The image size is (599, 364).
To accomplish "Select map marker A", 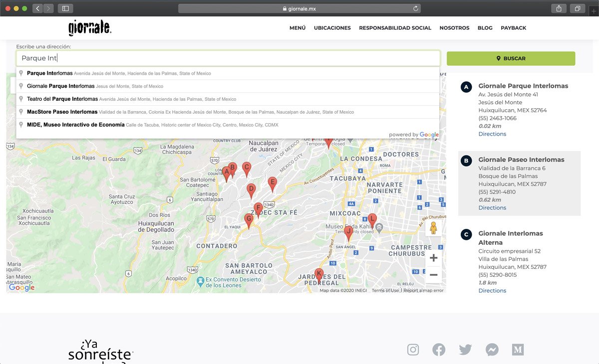I will (x=226, y=175).
